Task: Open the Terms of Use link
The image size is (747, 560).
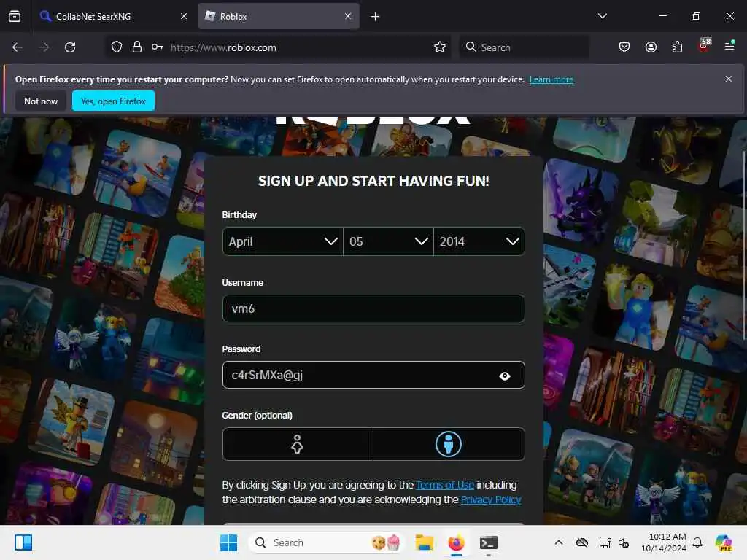Action: [x=445, y=485]
